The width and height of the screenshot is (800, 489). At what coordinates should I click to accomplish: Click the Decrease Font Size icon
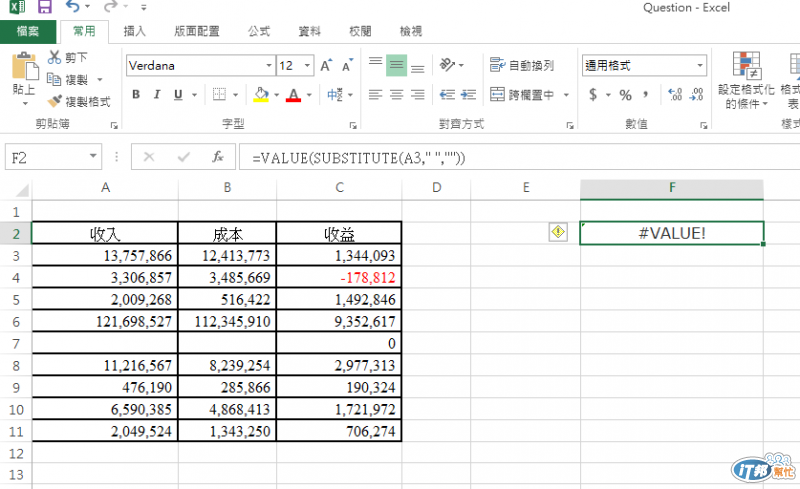click(348, 65)
